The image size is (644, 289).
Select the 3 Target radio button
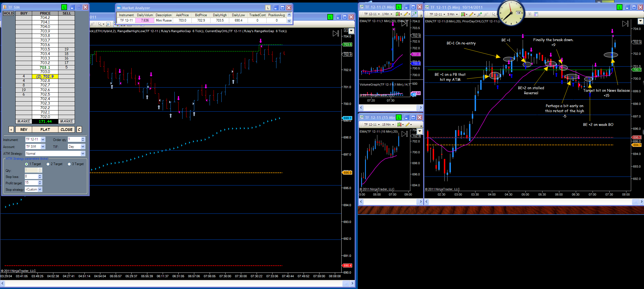click(x=69, y=164)
